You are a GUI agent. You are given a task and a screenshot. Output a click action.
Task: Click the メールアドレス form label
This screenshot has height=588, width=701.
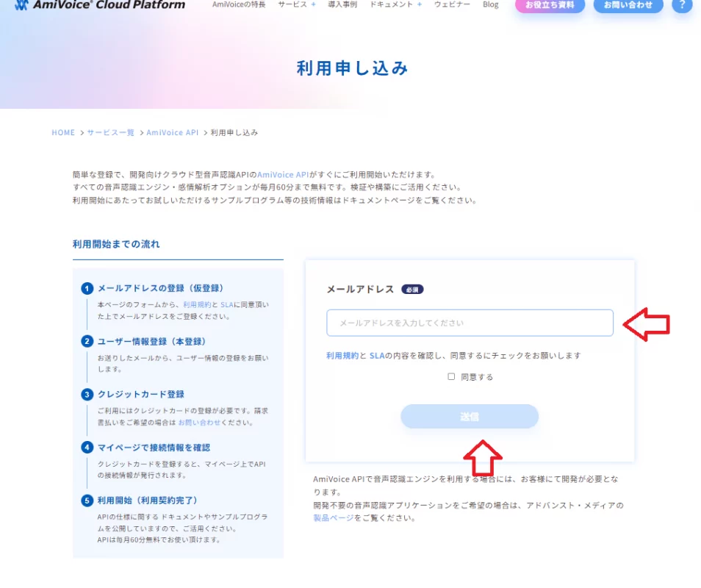[360, 290]
